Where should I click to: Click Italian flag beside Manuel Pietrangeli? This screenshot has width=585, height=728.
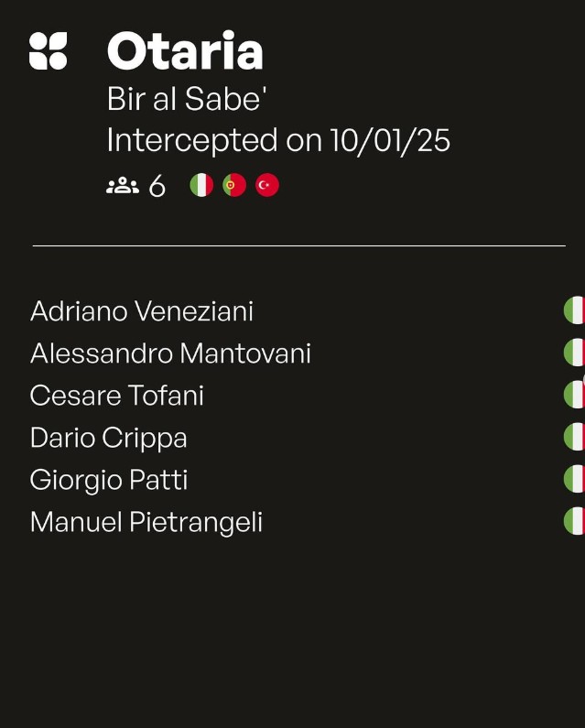tap(574, 521)
